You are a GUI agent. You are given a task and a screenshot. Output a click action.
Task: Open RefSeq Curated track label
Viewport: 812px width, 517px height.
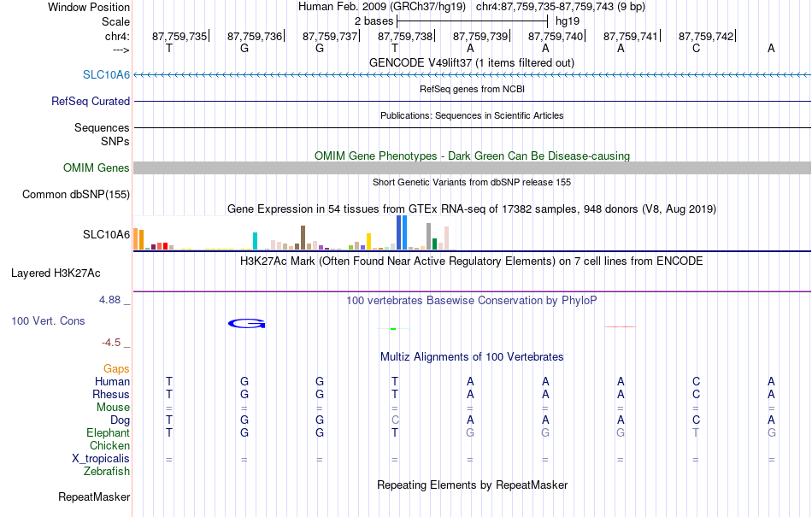(90, 101)
